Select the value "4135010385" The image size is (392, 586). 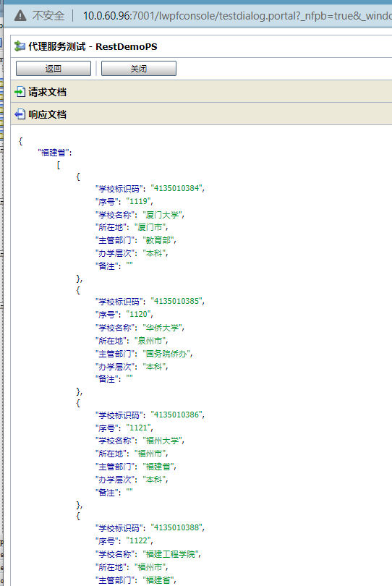pos(176,301)
